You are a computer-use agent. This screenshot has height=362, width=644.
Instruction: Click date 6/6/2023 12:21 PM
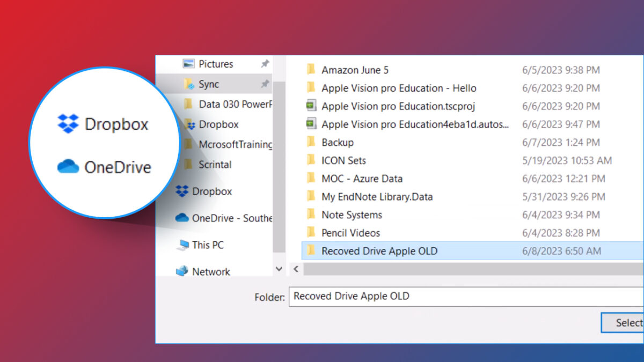[563, 179]
